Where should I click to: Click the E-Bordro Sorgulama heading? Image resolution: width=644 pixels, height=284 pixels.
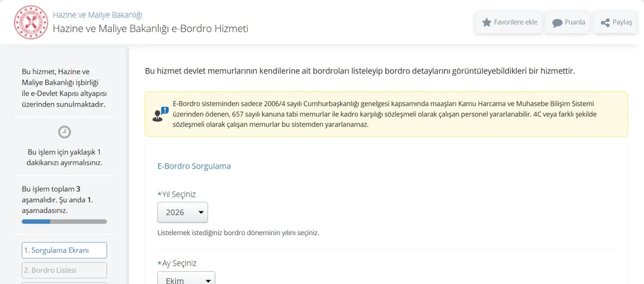(194, 166)
